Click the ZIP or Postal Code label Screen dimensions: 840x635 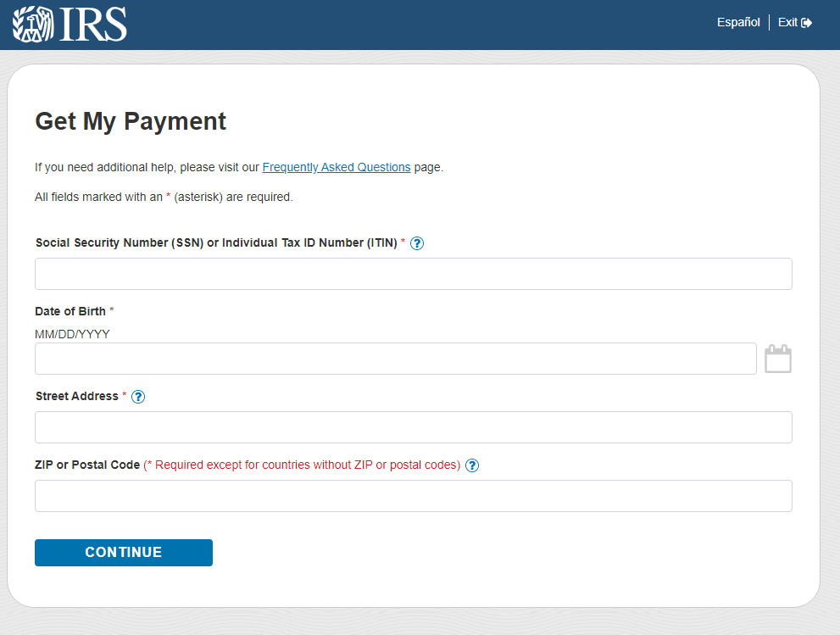(x=87, y=465)
